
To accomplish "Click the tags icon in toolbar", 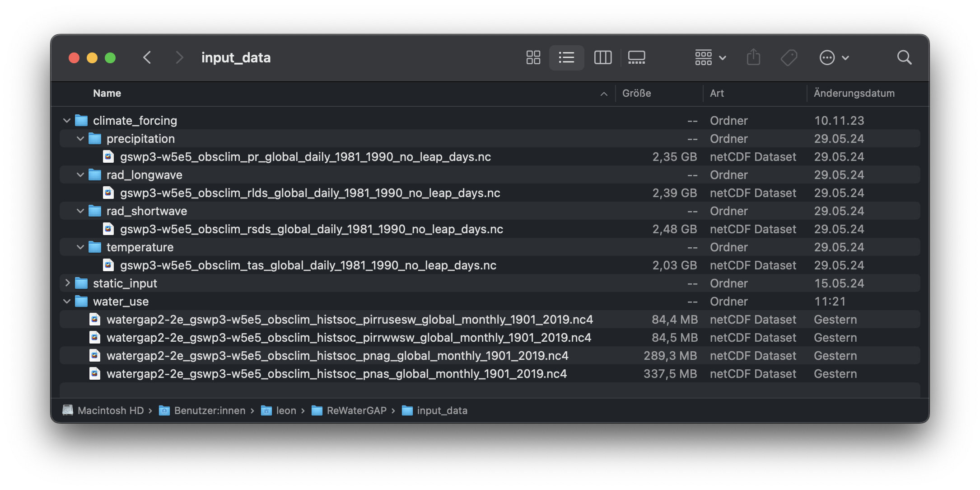I will point(789,57).
